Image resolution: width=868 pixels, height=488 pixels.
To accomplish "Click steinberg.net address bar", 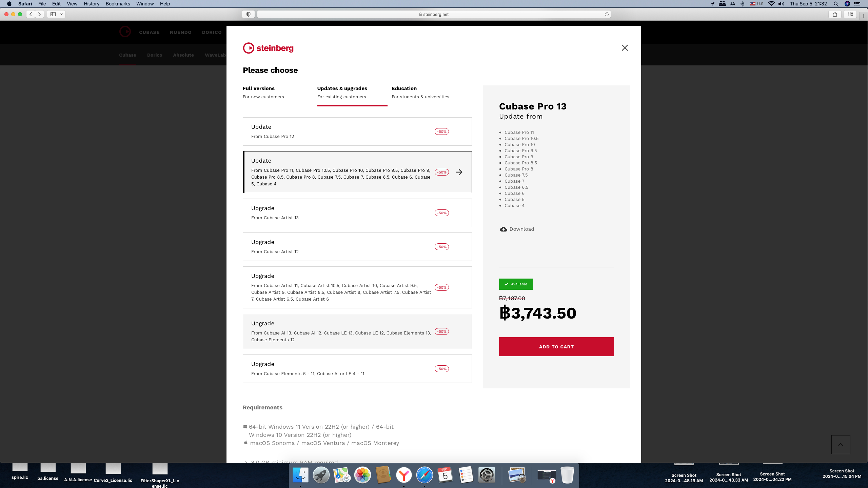I will [434, 14].
